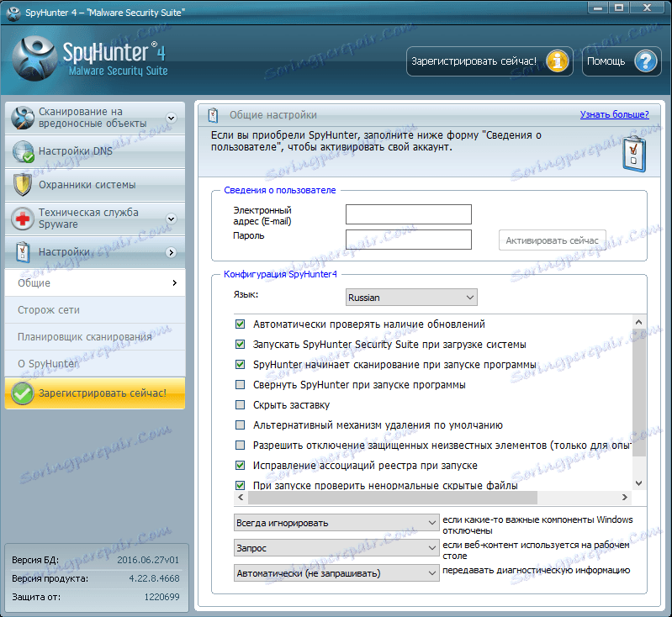Viewport: 672px width, 617px height.
Task: Click the horizontal scrollbar left arrow
Action: 241,498
